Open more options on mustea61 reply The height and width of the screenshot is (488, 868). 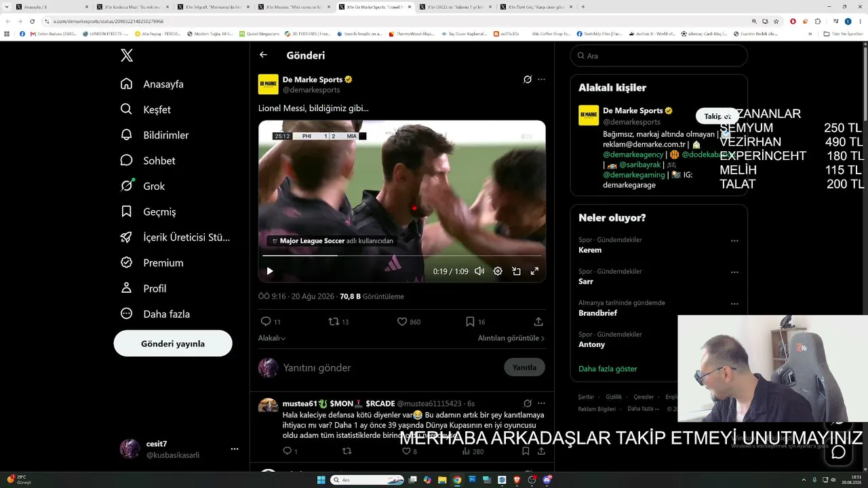pos(541,403)
